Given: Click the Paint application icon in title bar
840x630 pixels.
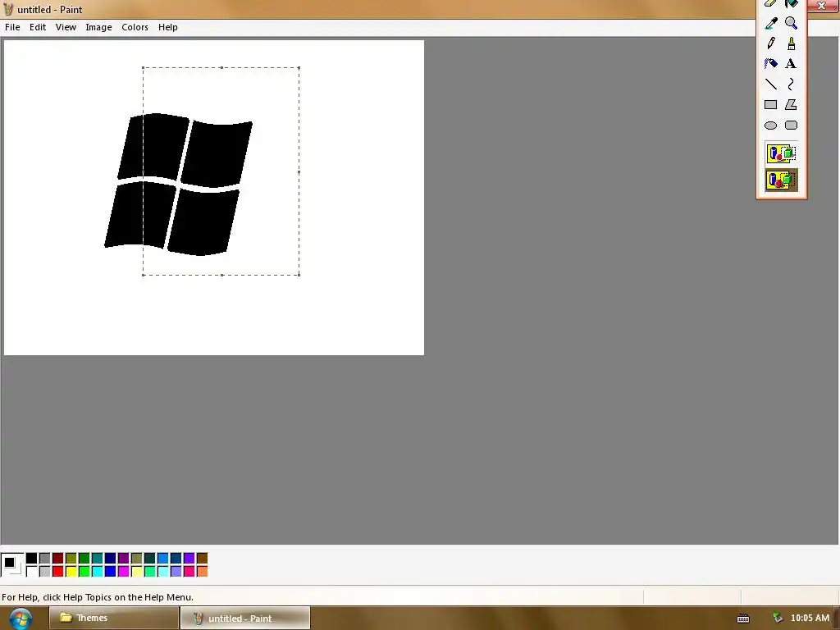Looking at the screenshot, I should pyautogui.click(x=8, y=9).
